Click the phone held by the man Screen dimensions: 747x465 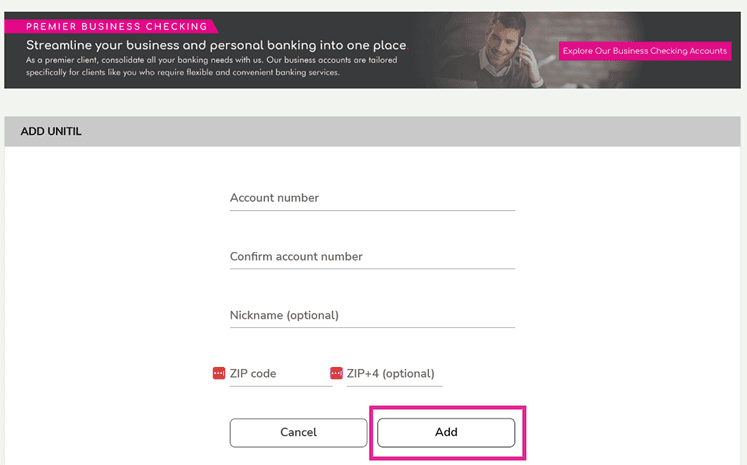point(519,48)
